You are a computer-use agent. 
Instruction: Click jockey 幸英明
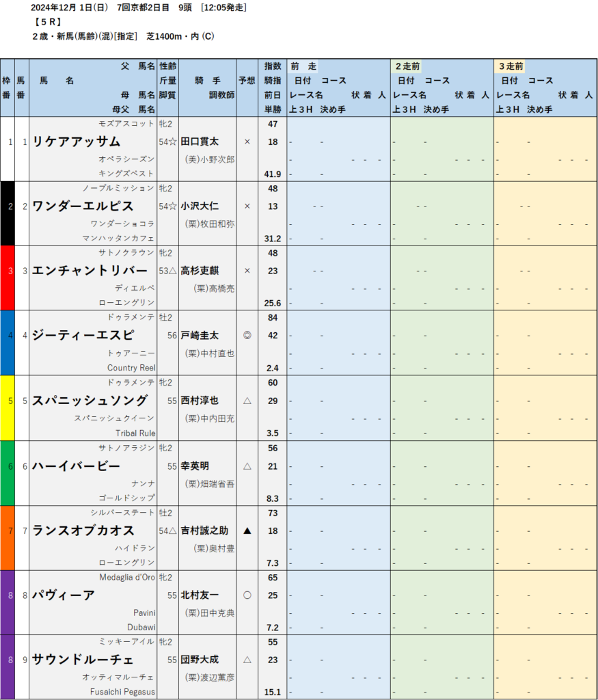point(195,466)
